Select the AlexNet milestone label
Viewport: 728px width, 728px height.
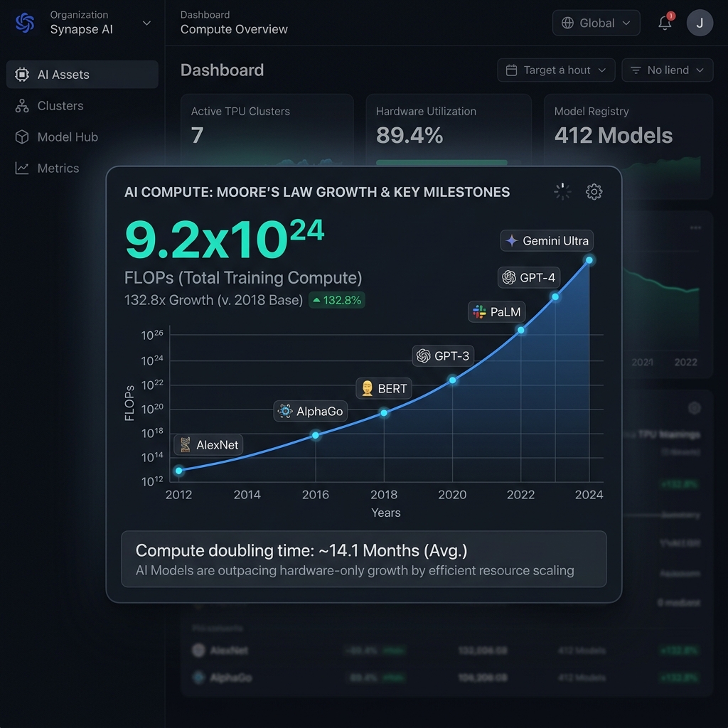[x=208, y=445]
